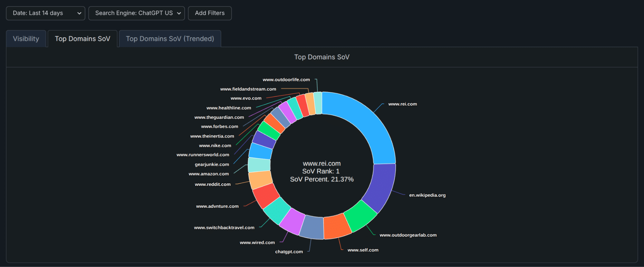Click the en.wikipedia.org chart label
This screenshot has width=644, height=267.
click(427, 195)
